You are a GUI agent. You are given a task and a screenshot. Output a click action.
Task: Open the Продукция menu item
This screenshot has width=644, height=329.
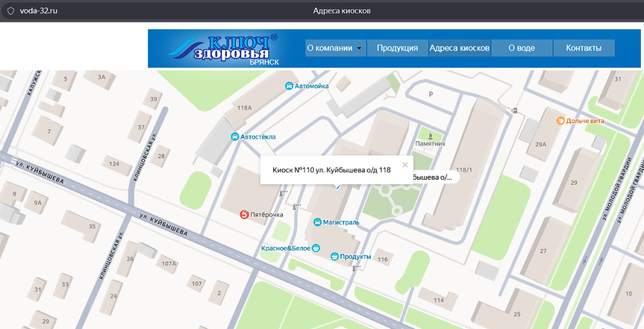(397, 48)
